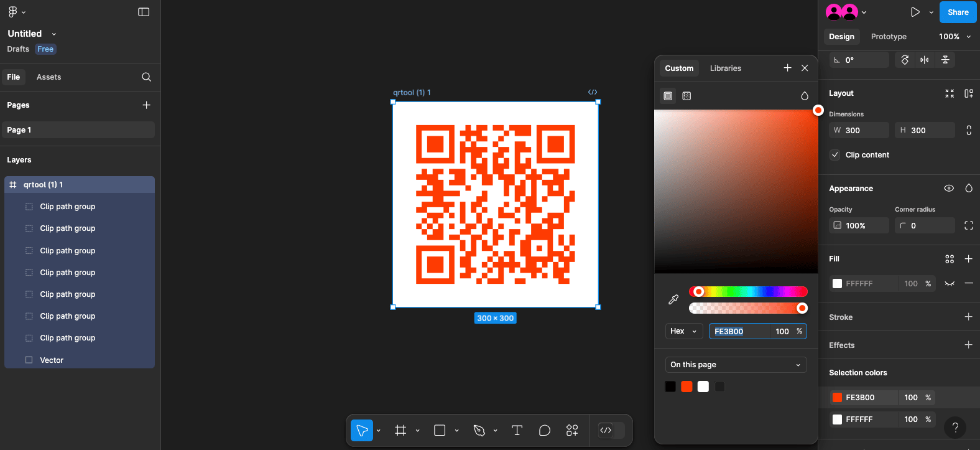
Task: Switch to the Libraries tab
Action: (x=726, y=68)
